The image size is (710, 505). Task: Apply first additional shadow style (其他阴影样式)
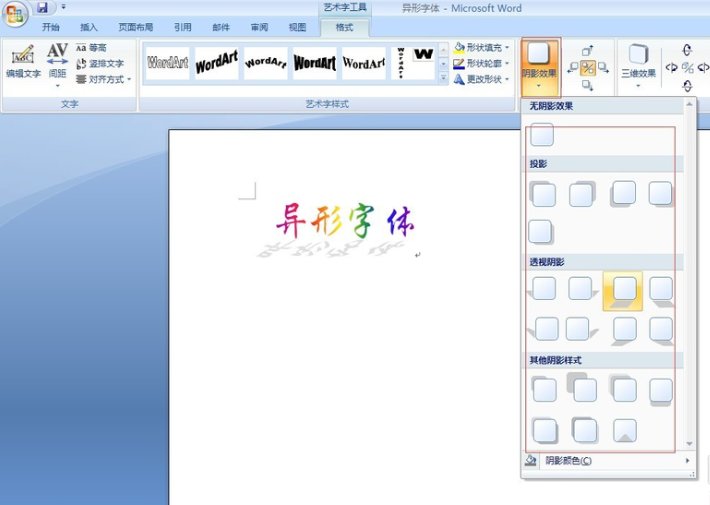tap(543, 390)
